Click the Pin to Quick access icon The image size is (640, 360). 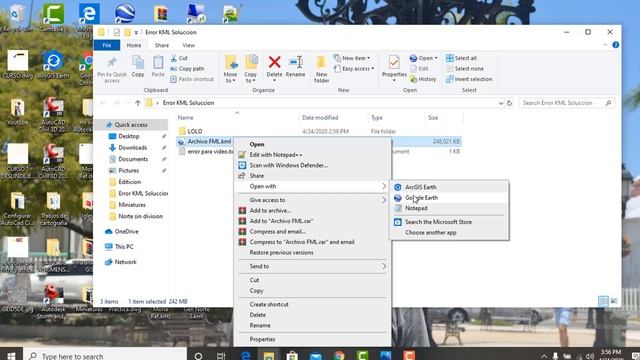pos(112,63)
